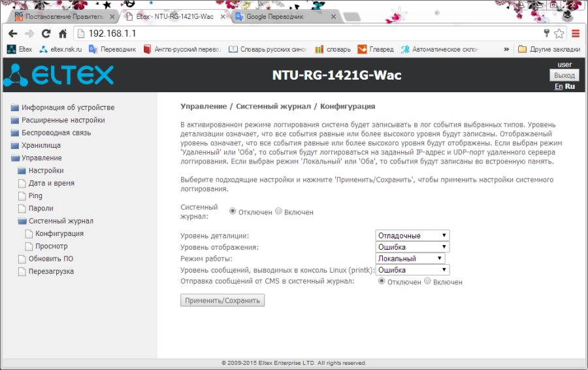The height and width of the screenshot is (370, 588).
Task: Click the address bar with 192.168.1.1
Action: point(308,34)
